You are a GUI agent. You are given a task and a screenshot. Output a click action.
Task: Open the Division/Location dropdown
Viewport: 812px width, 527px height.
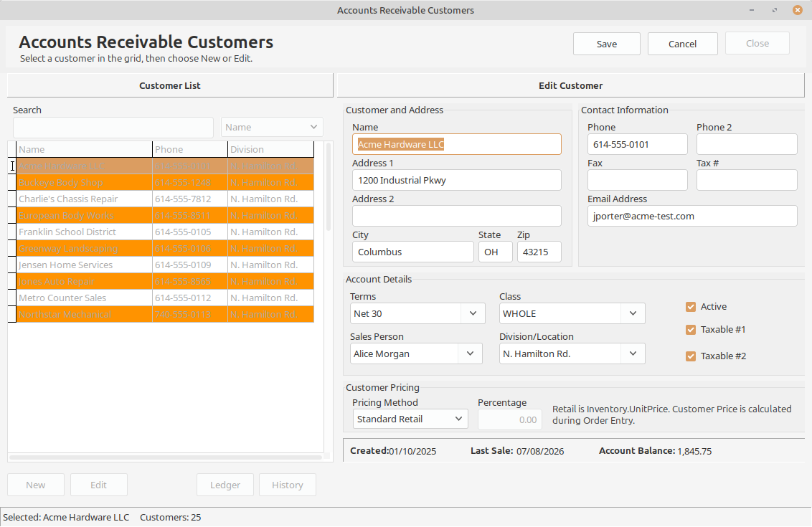pos(572,353)
